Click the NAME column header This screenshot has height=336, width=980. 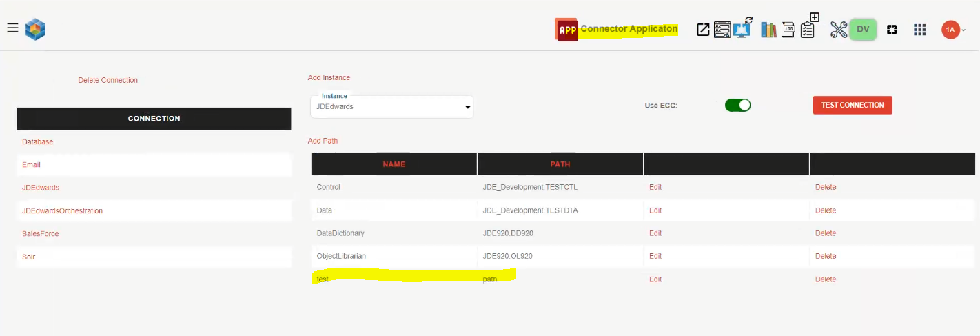click(394, 164)
